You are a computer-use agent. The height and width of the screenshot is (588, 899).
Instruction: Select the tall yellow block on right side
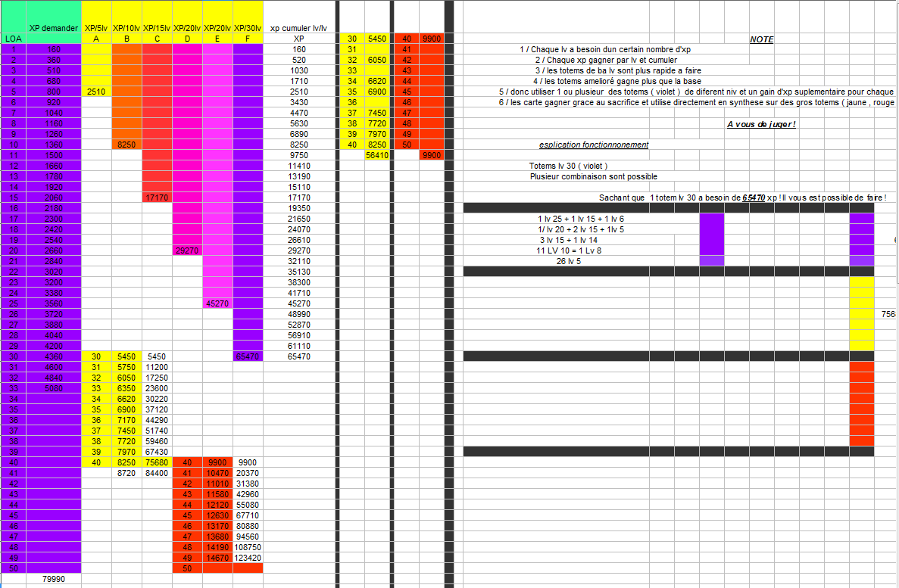pyautogui.click(x=861, y=313)
